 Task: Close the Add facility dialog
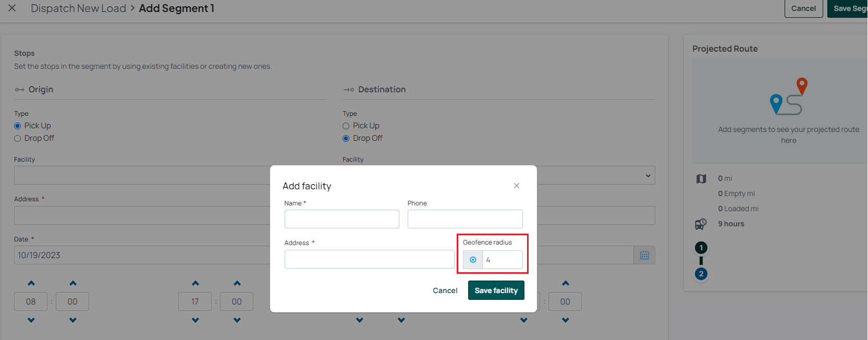(x=516, y=186)
